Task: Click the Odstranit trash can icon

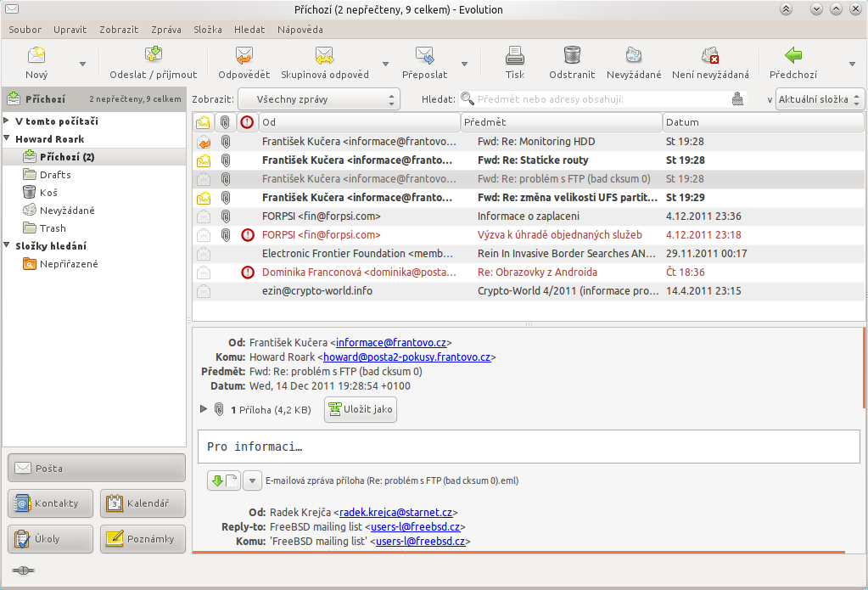Action: [x=571, y=56]
